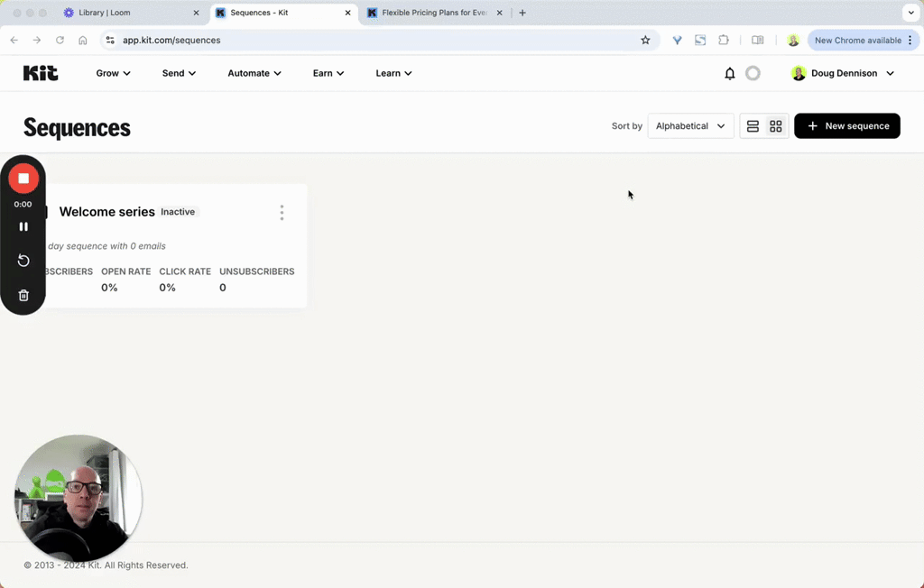Screen dimensions: 924x588
Task: Switch to the Flexible Pricing Plans tab
Action: tap(433, 13)
